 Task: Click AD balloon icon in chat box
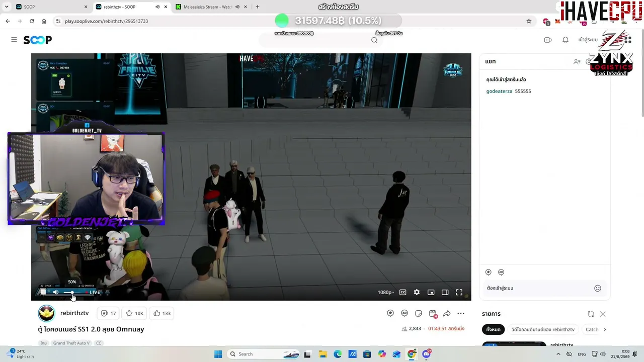pyautogui.click(x=501, y=272)
